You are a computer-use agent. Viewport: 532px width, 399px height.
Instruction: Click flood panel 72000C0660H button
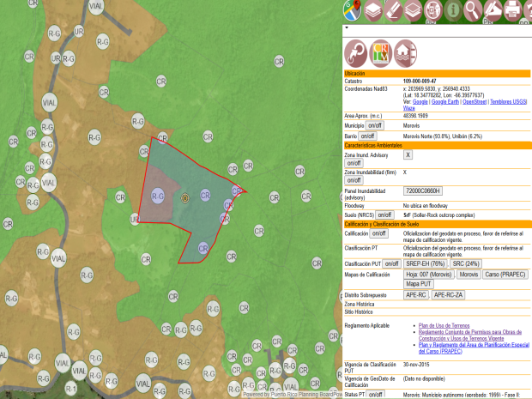(x=423, y=190)
